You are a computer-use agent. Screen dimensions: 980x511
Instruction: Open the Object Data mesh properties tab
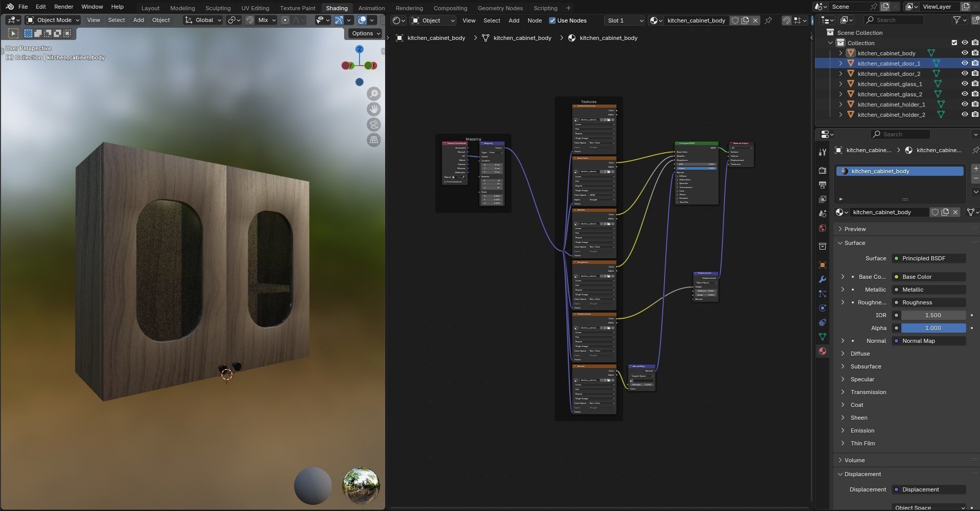(x=823, y=337)
